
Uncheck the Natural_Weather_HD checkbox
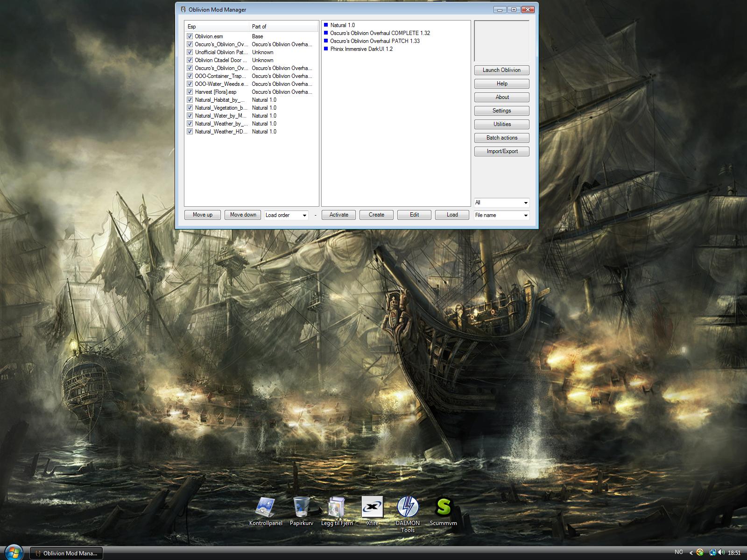click(190, 132)
